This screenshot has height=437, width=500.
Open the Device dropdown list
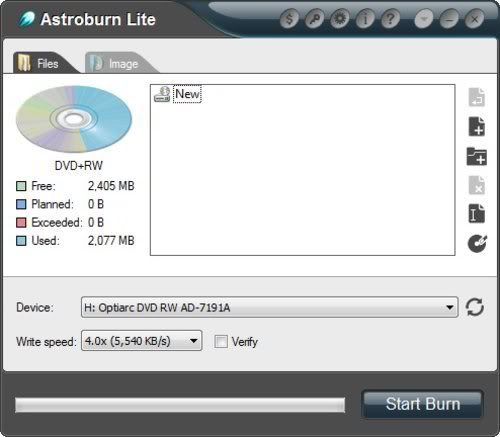(x=269, y=307)
